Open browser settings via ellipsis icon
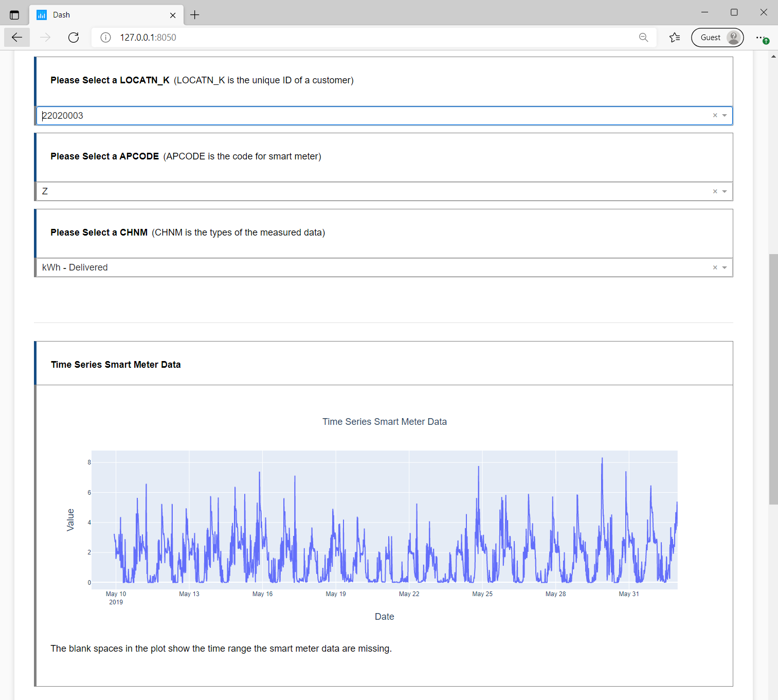Image resolution: width=778 pixels, height=700 pixels. pyautogui.click(x=762, y=37)
